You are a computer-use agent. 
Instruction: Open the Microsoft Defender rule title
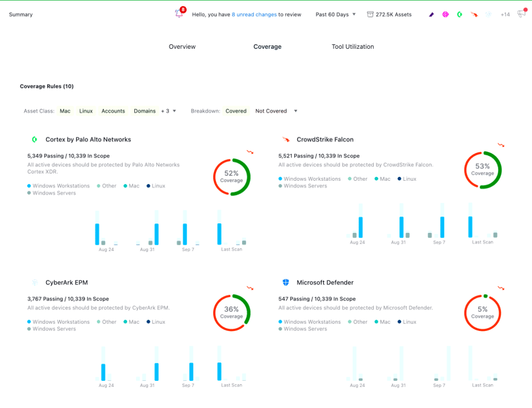(325, 283)
